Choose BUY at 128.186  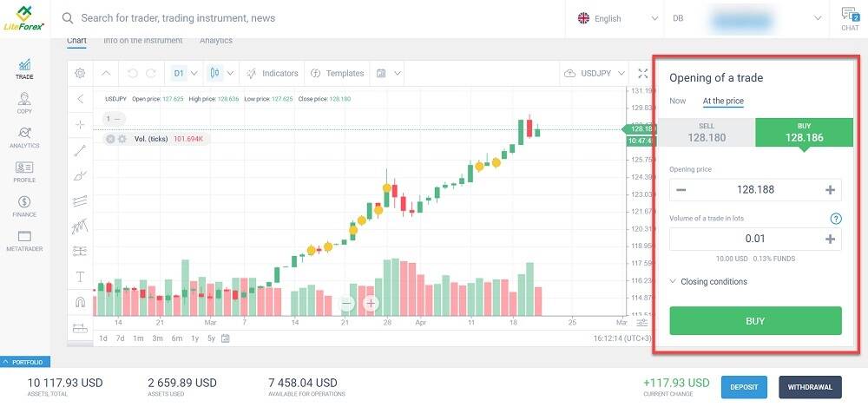pyautogui.click(x=805, y=133)
